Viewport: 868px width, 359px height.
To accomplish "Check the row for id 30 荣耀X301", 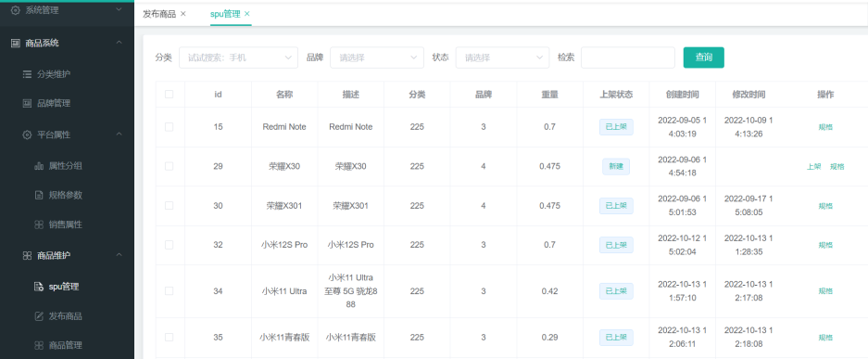I will click(169, 206).
